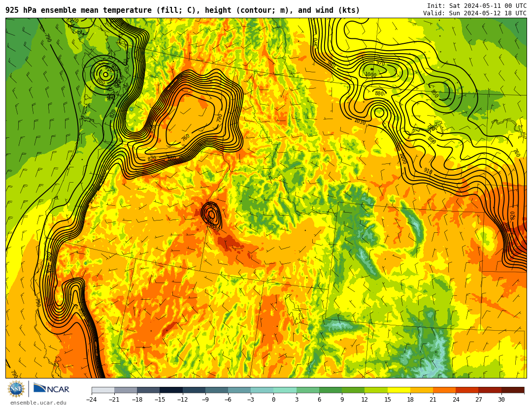Click the NCAR logo
The height and width of the screenshot is (409, 532).
click(x=51, y=389)
